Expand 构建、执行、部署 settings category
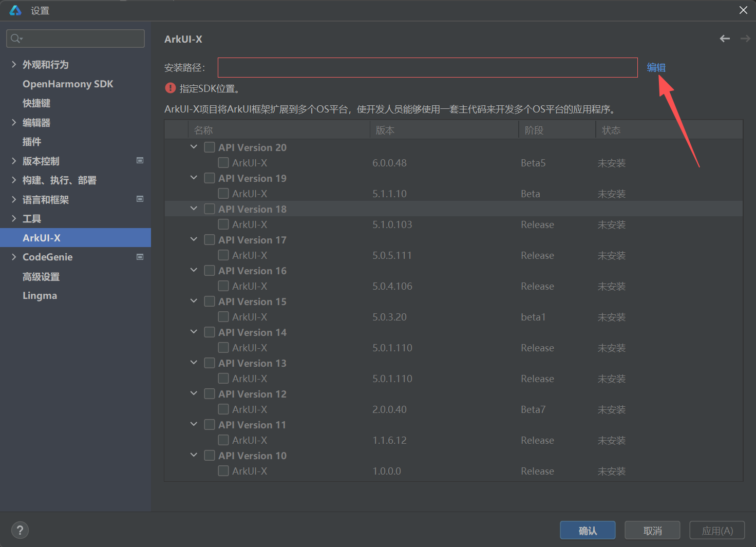The width and height of the screenshot is (756, 547). (14, 180)
